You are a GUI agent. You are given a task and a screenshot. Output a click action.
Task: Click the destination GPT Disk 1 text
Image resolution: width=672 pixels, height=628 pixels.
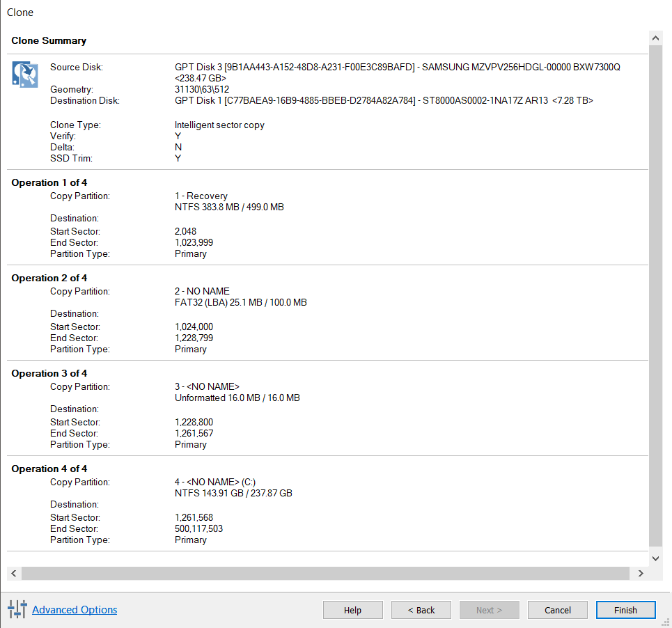click(x=384, y=100)
